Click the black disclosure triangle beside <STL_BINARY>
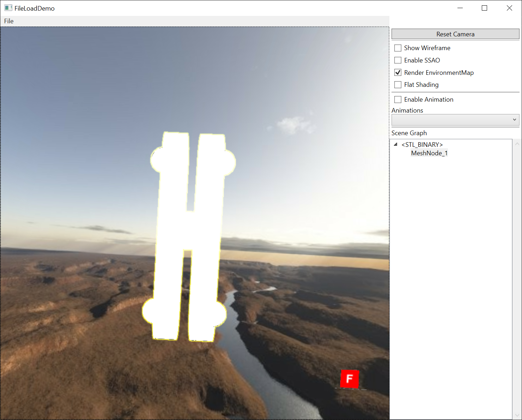 (395, 144)
